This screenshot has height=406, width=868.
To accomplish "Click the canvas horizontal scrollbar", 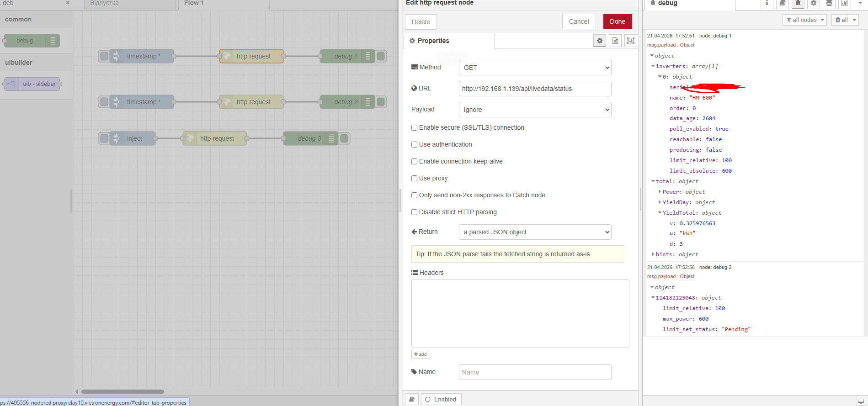I will tap(122, 391).
